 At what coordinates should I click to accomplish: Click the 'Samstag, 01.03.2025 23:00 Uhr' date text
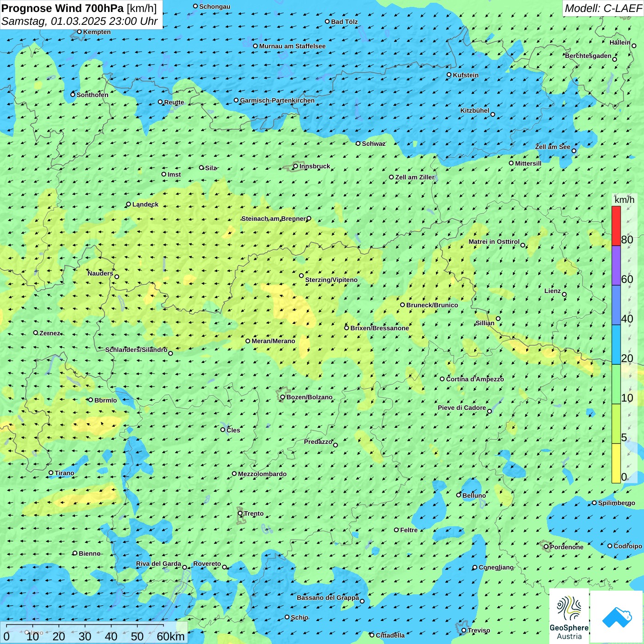(x=80, y=21)
